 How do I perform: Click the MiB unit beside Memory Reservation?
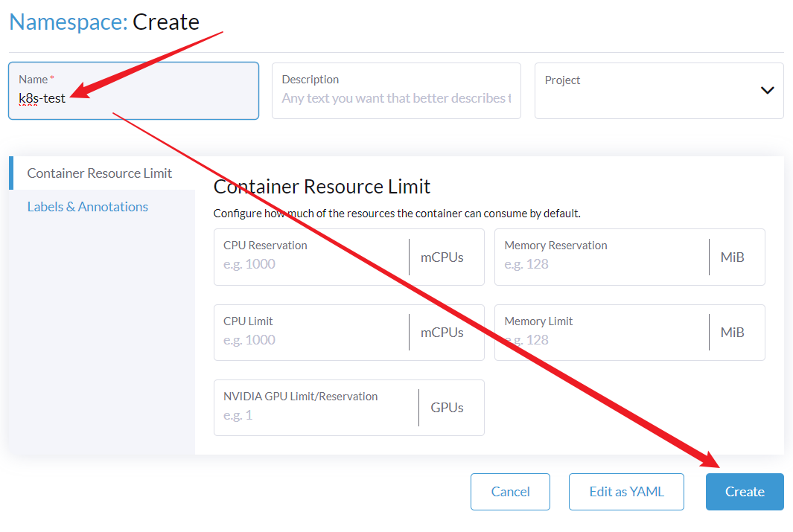click(732, 257)
